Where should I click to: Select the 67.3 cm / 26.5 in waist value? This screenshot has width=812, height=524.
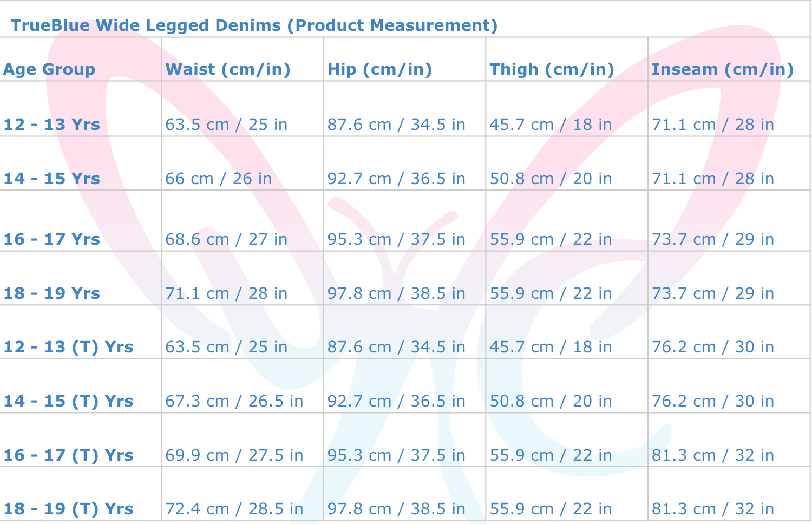pos(234,401)
